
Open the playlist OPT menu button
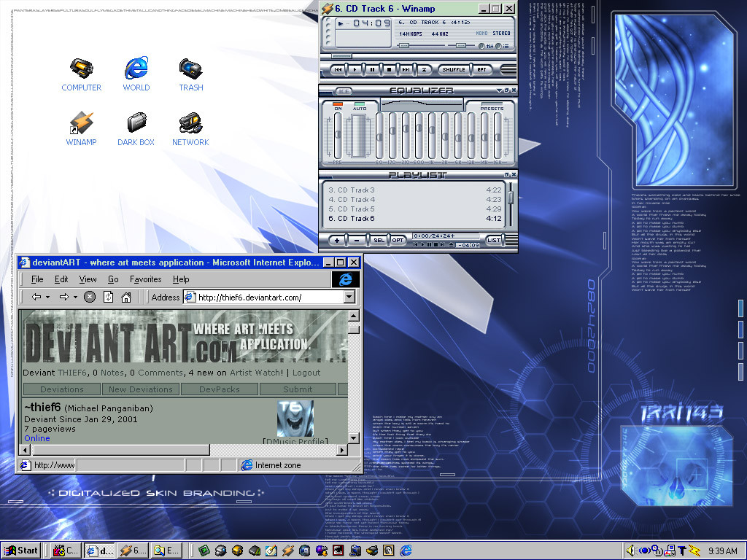[398, 240]
